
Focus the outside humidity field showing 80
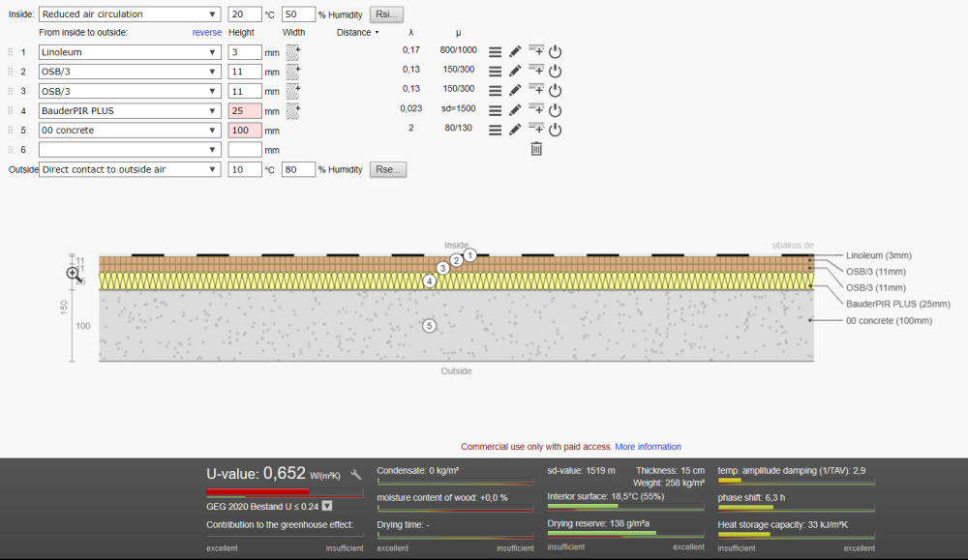298,169
